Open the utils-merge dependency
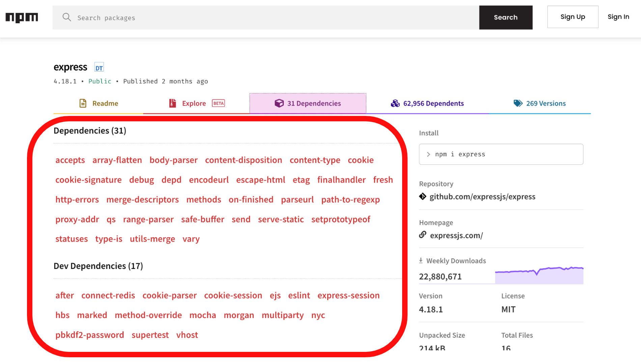This screenshot has height=364, width=641. [152, 239]
